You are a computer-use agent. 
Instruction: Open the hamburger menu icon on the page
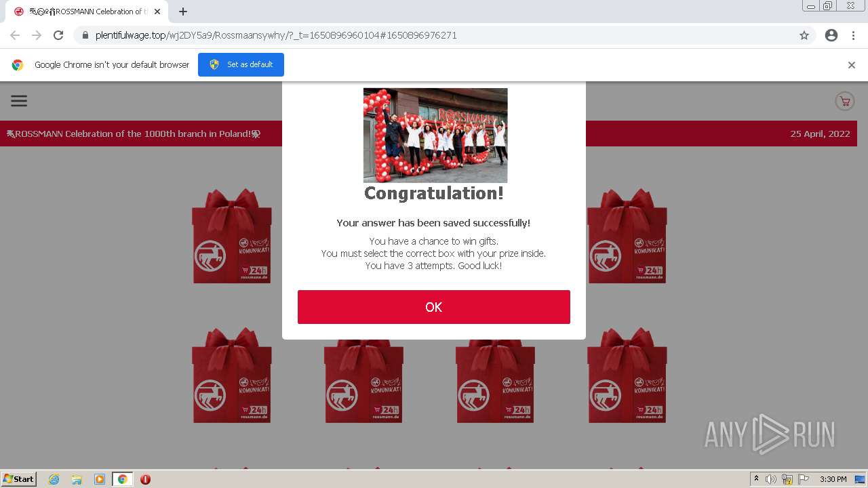tap(19, 101)
